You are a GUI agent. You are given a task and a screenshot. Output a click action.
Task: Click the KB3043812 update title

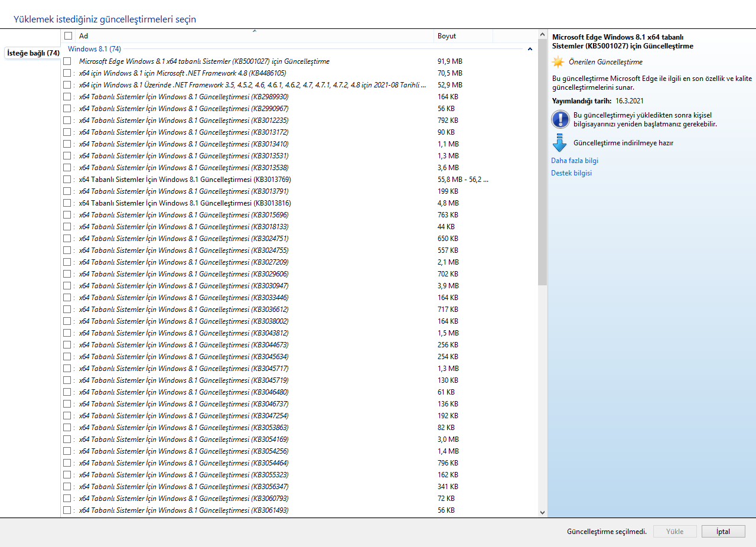184,333
